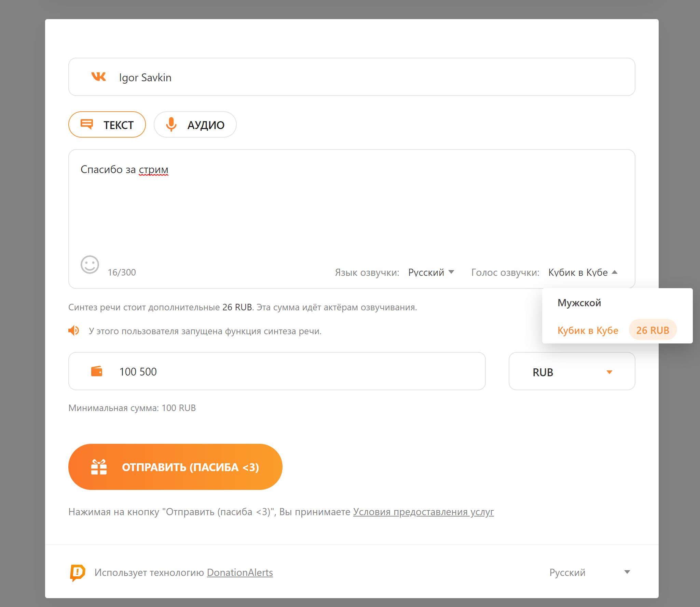Select the Мужской voice option

(579, 303)
